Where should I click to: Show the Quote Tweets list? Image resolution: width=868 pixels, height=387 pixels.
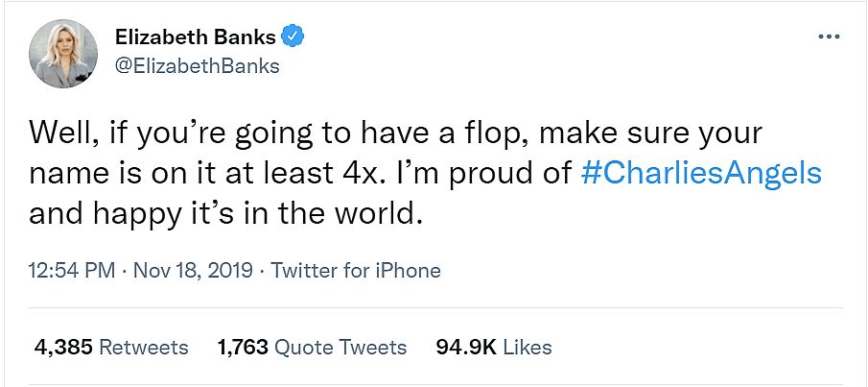point(340,347)
